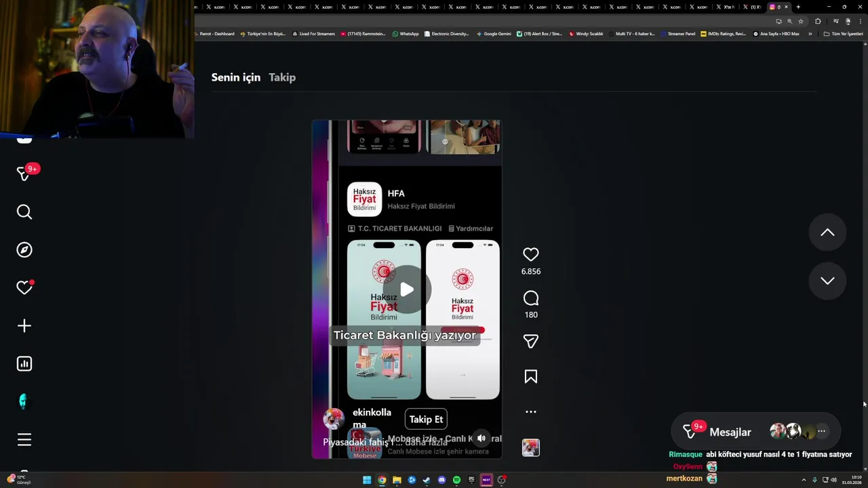Open the search icon in left sidebar
868x488 pixels.
24,212
